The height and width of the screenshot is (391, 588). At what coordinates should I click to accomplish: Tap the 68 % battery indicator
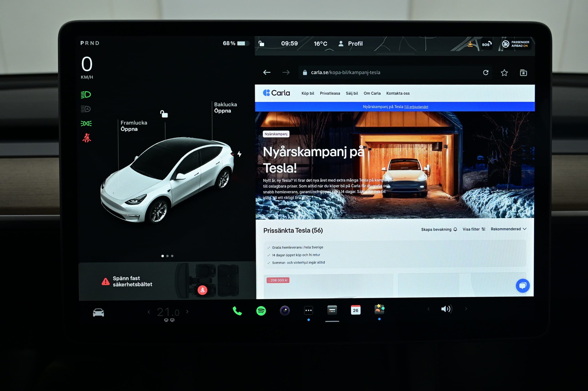click(236, 43)
